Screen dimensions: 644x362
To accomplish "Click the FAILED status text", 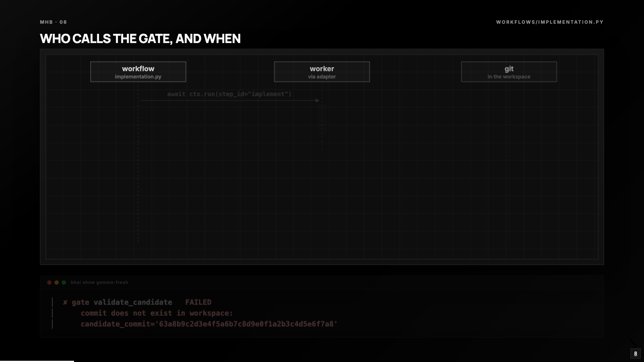I will click(x=198, y=302).
